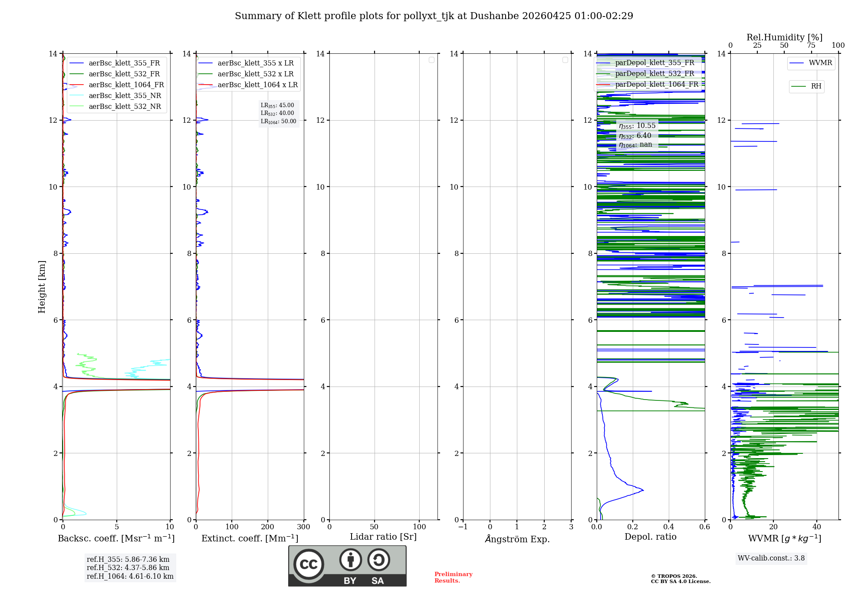Image resolution: width=868 pixels, height=590 pixels.
Task: Click the parDepol_klett_532_FR legend entry
Action: pos(654,74)
